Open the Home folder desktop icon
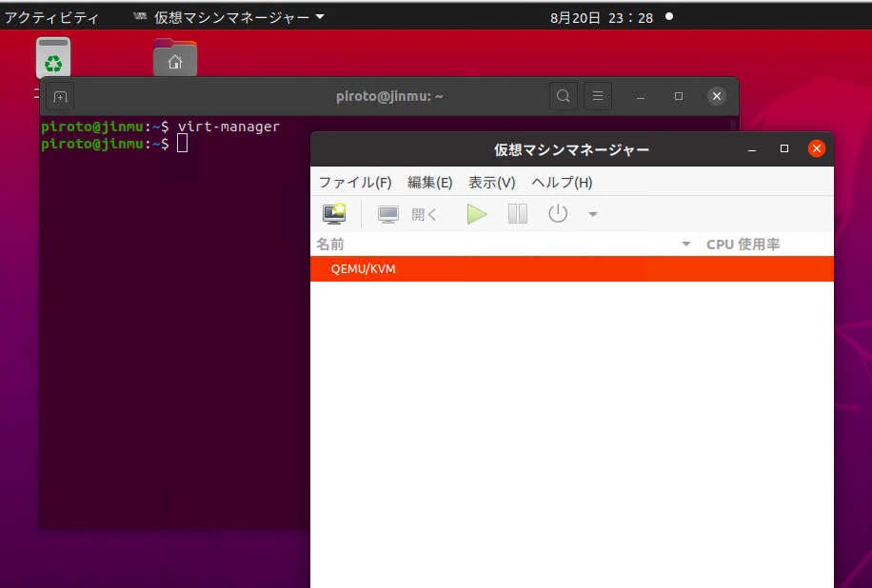 point(175,59)
